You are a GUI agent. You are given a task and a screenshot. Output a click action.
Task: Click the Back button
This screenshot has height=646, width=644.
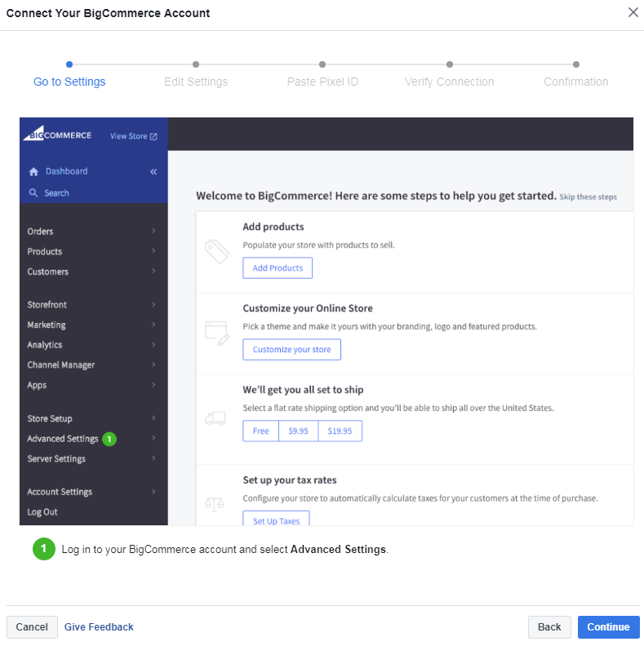[549, 627]
